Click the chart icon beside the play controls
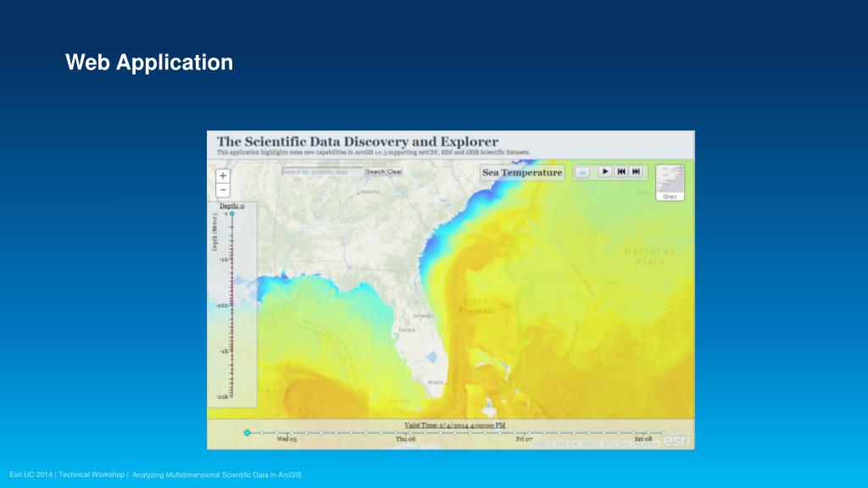 [x=581, y=172]
